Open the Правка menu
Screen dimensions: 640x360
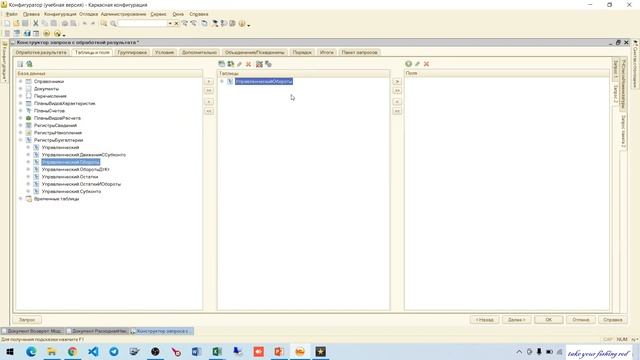(31, 14)
